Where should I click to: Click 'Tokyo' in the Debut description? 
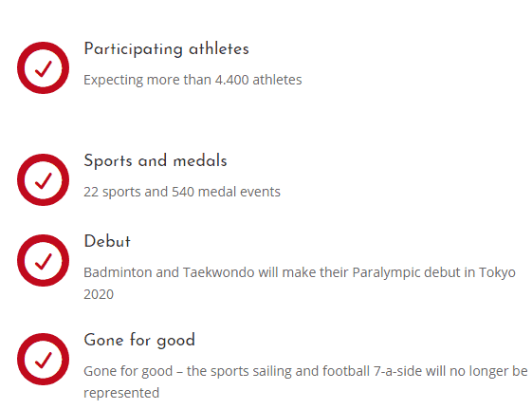click(x=497, y=272)
